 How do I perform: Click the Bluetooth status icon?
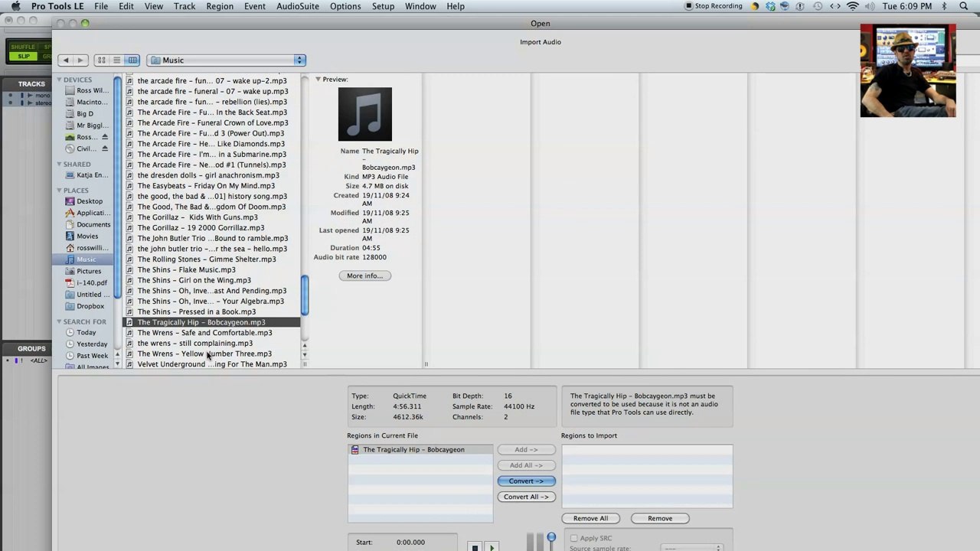[943, 6]
